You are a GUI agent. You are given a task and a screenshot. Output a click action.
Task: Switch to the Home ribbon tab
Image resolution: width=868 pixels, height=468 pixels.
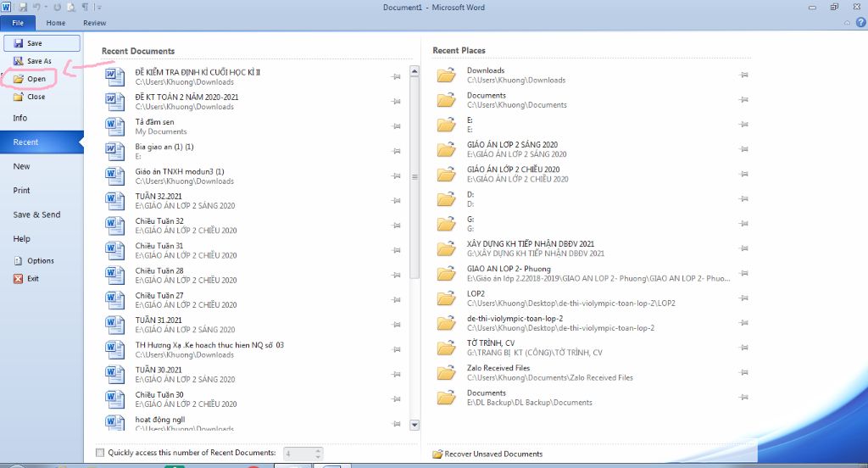coord(56,23)
